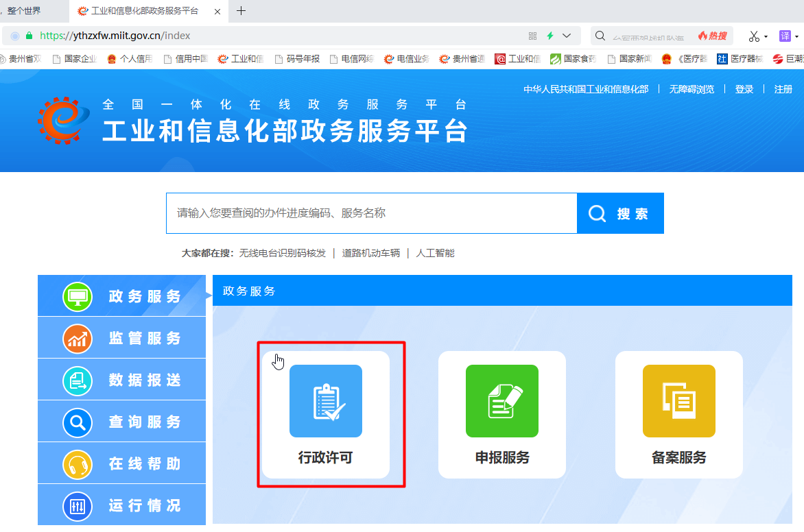Image resolution: width=804 pixels, height=532 pixels.
Task: Expand the translate dropdown arrow
Action: click(797, 36)
